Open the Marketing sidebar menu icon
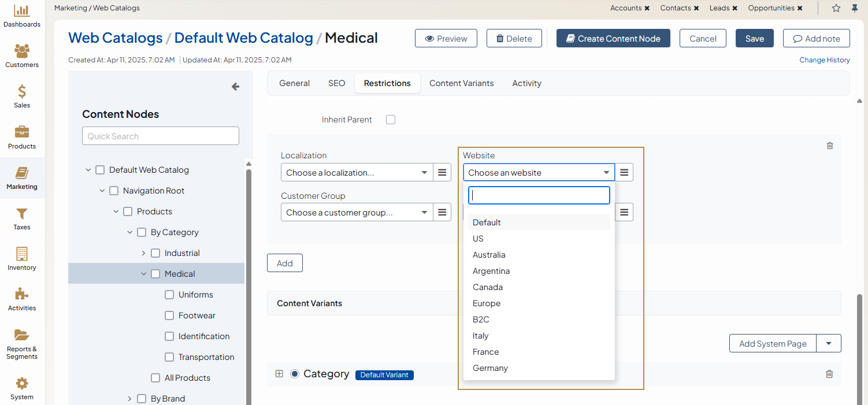The height and width of the screenshot is (405, 868). pos(22,173)
